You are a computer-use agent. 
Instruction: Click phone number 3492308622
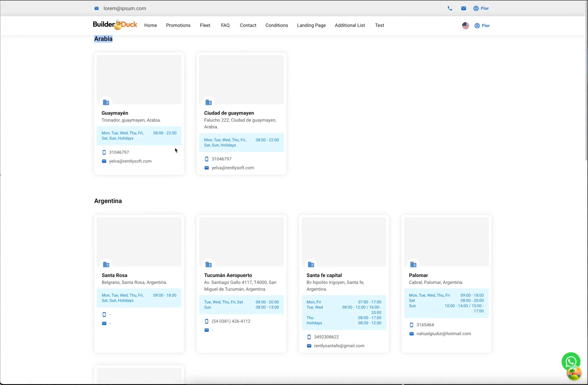tap(326, 337)
